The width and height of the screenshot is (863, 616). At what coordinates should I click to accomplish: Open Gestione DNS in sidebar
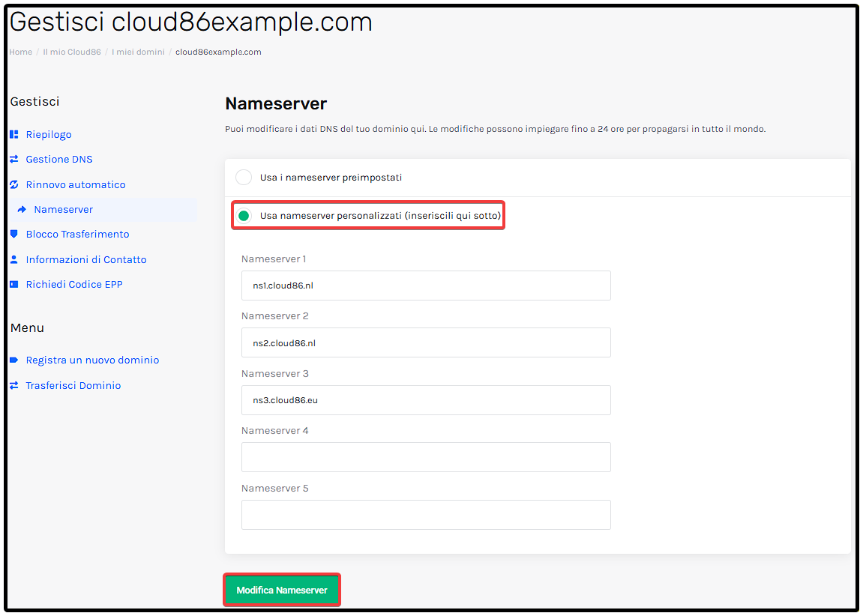point(59,159)
